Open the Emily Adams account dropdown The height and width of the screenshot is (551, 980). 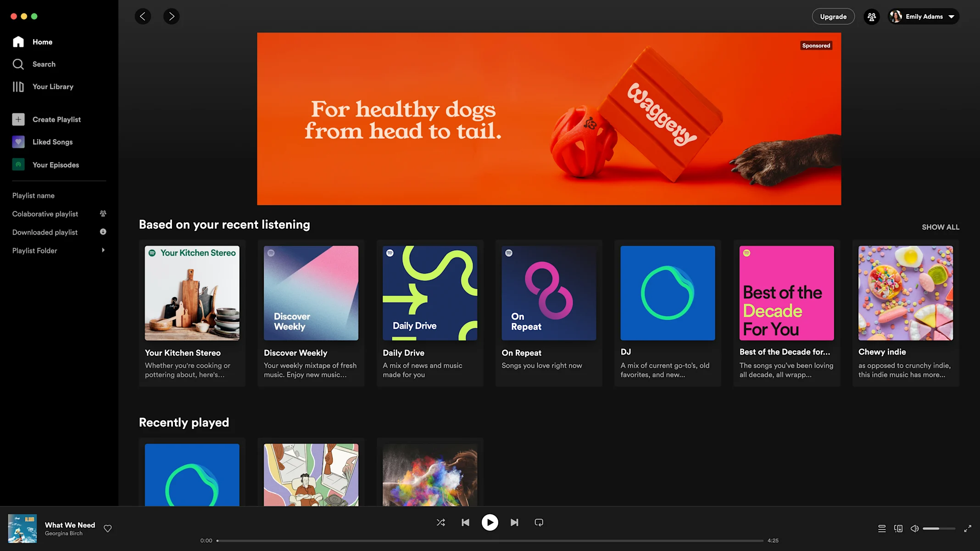924,17
